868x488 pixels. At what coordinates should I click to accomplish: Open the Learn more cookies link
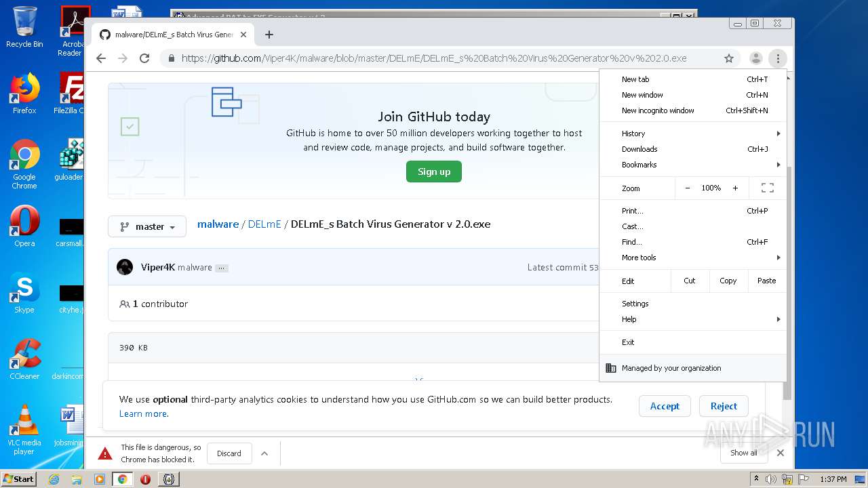coord(143,413)
